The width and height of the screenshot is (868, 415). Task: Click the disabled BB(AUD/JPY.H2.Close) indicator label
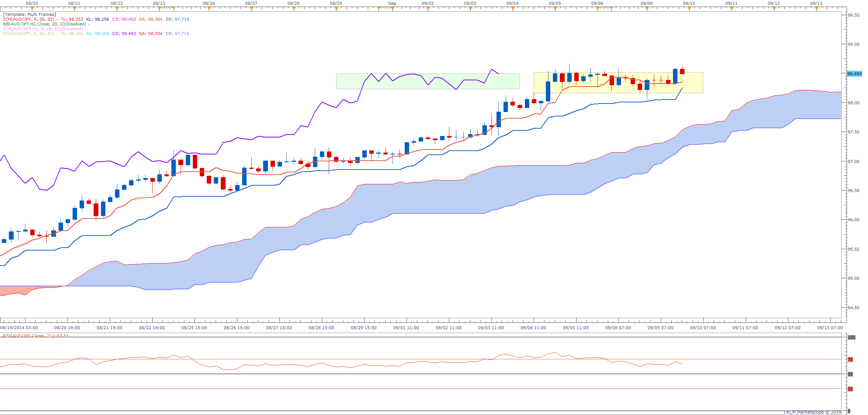click(44, 24)
